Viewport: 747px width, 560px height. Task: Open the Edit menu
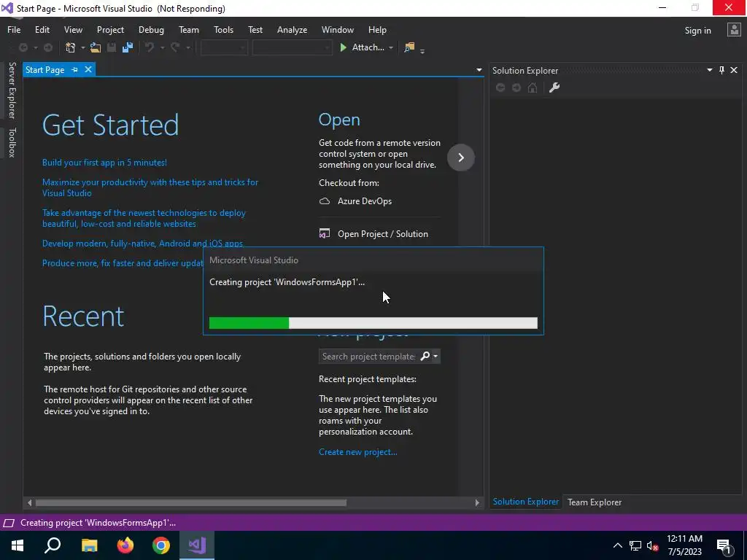pyautogui.click(x=42, y=29)
